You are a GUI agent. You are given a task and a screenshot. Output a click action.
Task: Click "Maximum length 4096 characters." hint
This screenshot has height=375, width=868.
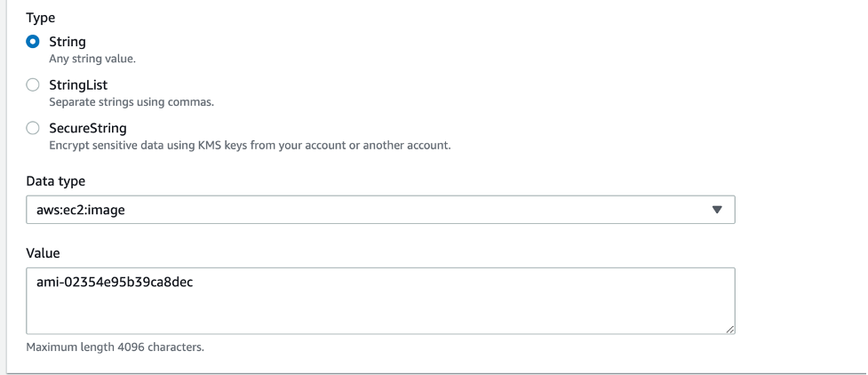tap(115, 347)
